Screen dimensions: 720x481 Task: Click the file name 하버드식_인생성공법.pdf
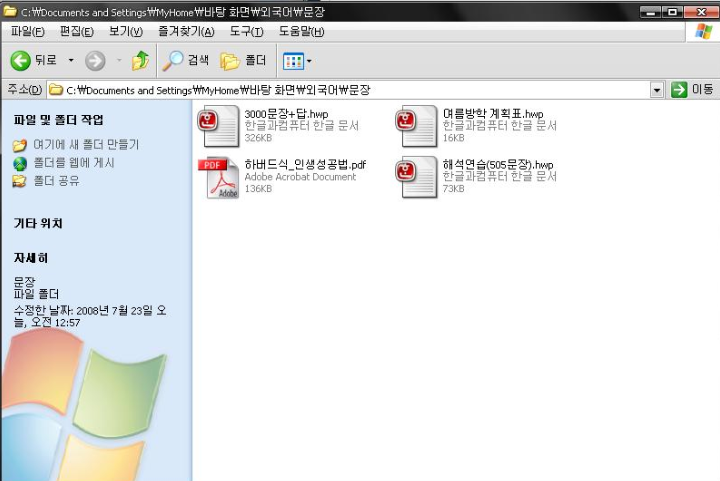(305, 165)
